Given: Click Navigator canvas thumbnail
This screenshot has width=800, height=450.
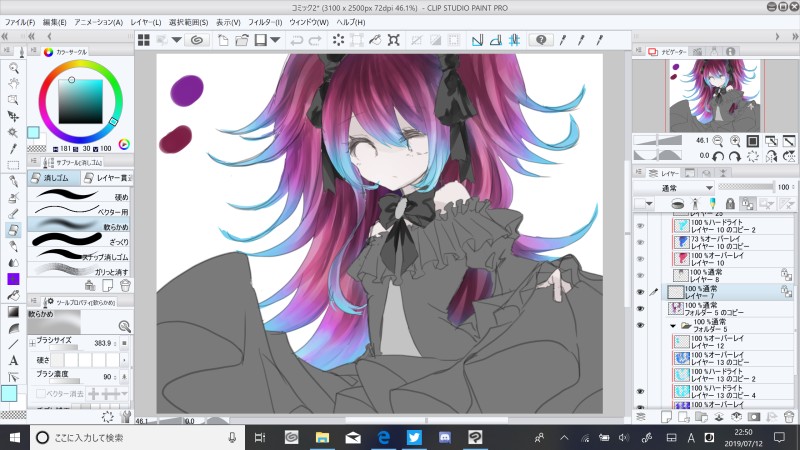Looking at the screenshot, I should [714, 95].
